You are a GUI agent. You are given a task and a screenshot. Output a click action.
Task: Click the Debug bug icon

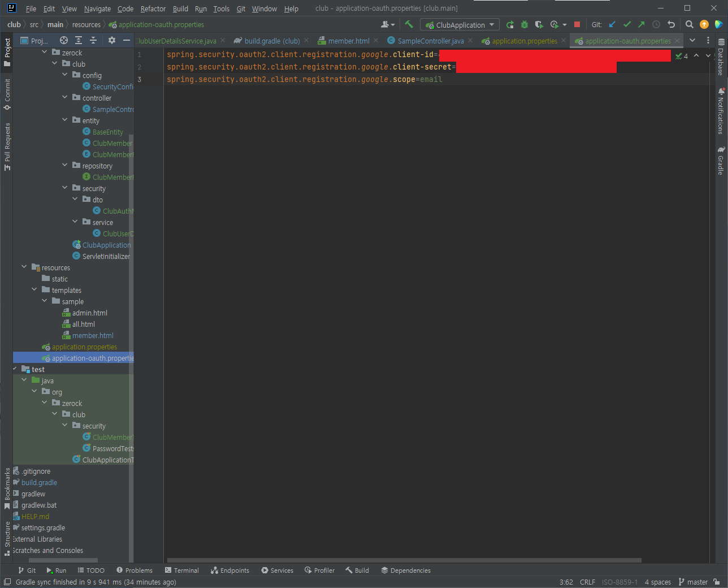[525, 24]
